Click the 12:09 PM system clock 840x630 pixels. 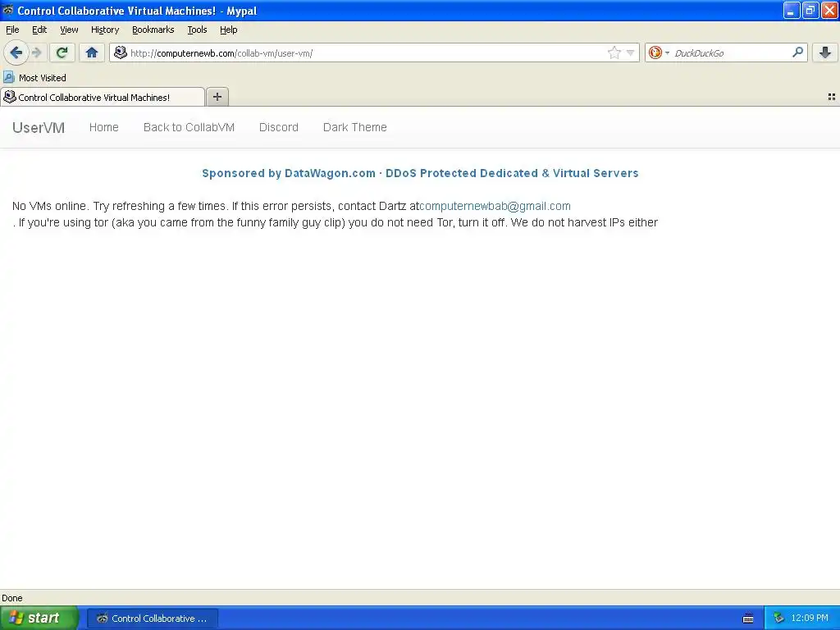coord(810,619)
